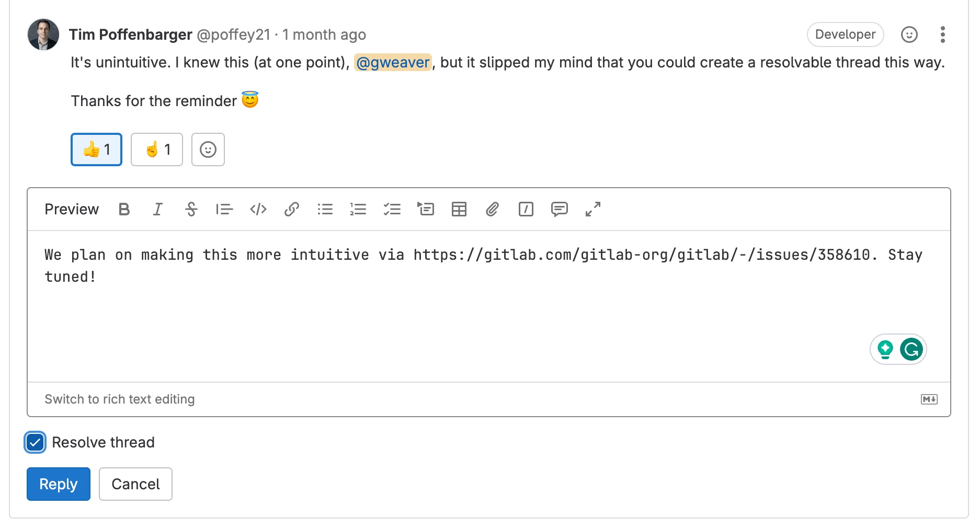Insert a blockquote
This screenshot has height=529, width=980.
point(224,209)
